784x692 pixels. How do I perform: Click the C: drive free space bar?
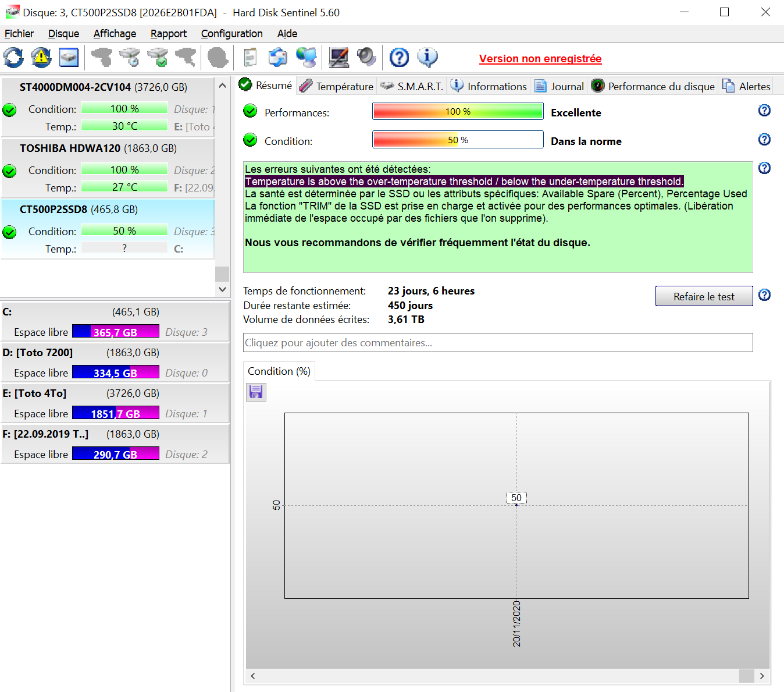(x=115, y=332)
